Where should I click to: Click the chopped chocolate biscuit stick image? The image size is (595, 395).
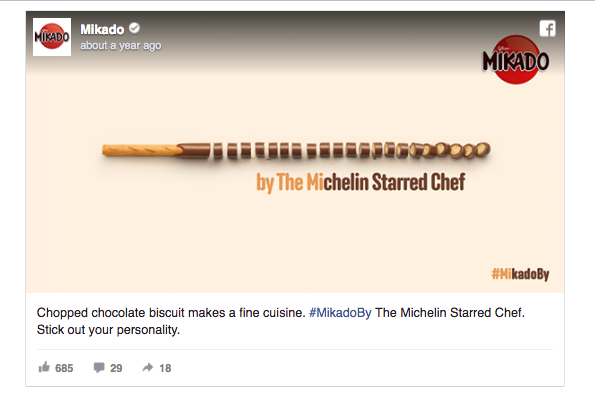[296, 150]
